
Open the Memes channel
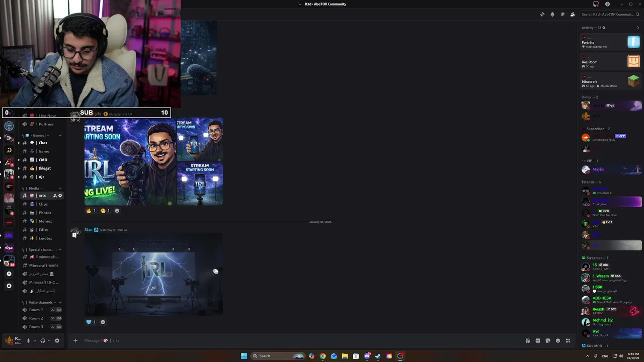[42, 221]
